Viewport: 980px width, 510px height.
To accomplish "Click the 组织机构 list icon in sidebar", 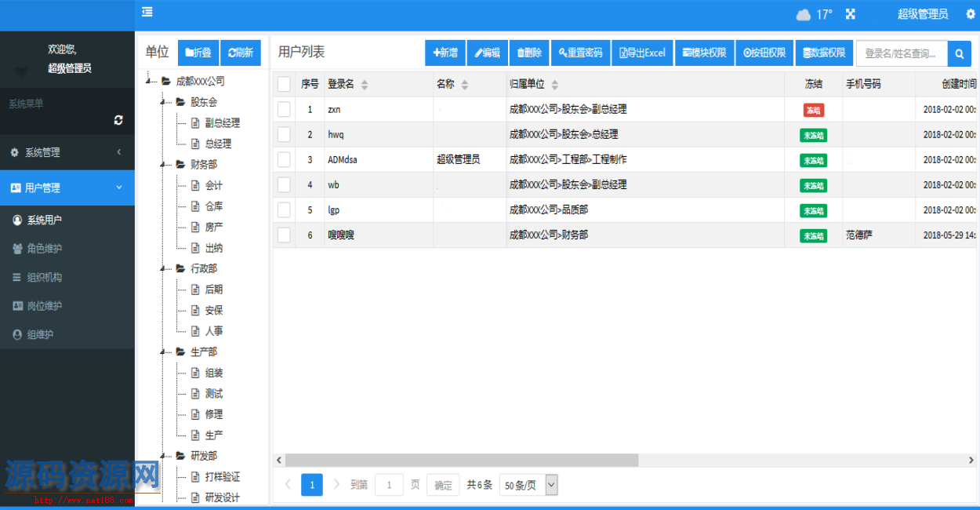I will tap(17, 277).
